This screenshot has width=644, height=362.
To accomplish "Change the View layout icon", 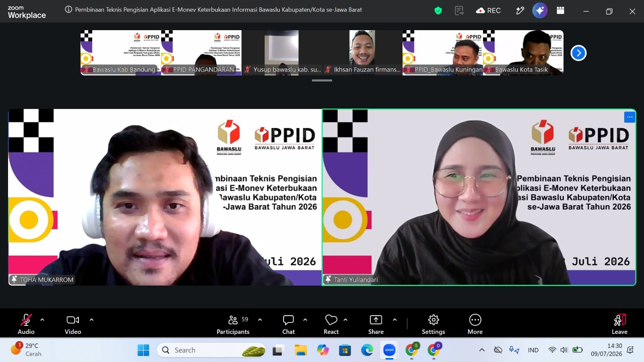I will point(560,10).
